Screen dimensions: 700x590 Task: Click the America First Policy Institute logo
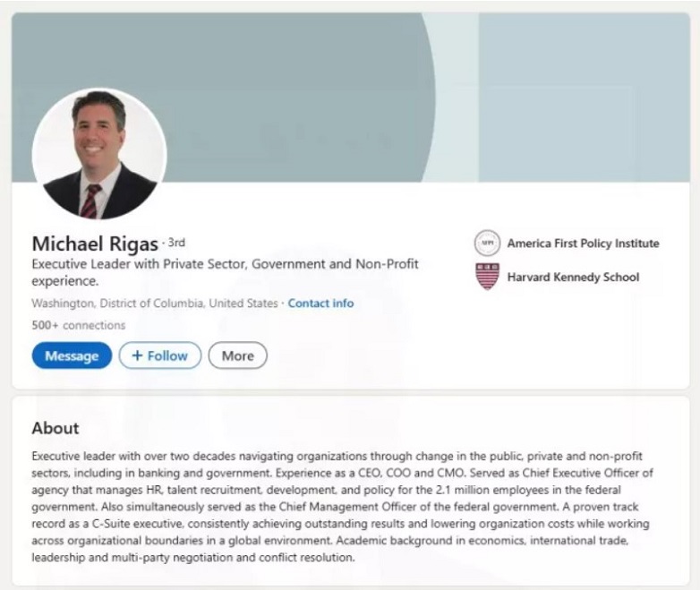(x=486, y=244)
